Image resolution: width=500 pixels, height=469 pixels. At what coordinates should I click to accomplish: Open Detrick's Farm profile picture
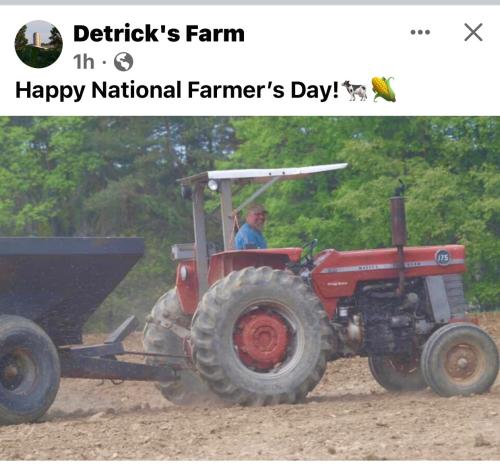click(39, 44)
